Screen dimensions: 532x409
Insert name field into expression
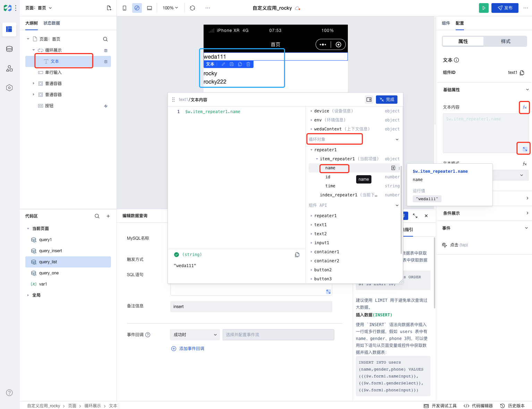394,168
